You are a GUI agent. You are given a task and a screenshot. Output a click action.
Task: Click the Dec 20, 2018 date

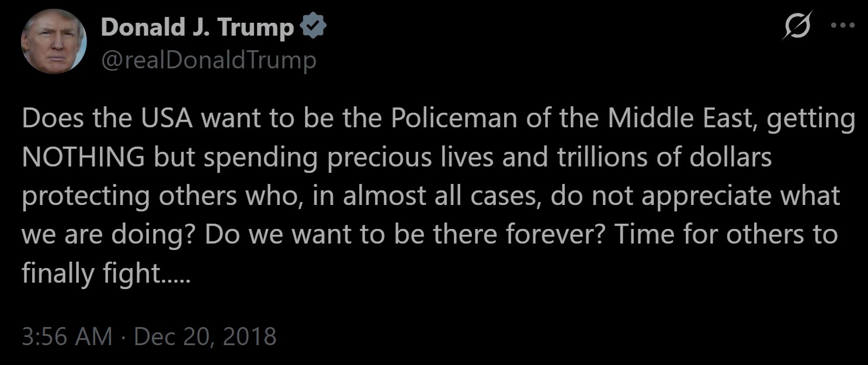point(205,337)
